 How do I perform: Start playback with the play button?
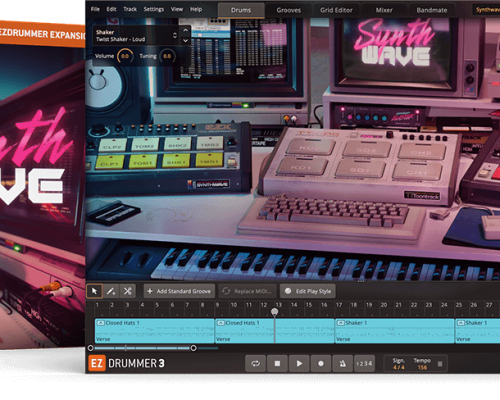tap(299, 363)
